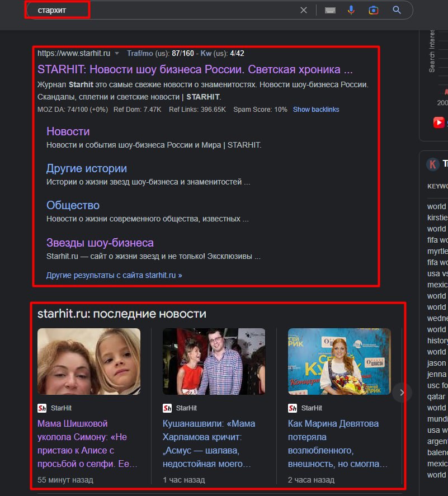Image resolution: width=448 pixels, height=496 pixels.
Task: Submit search with the magnifying glass icon
Action: point(397,10)
